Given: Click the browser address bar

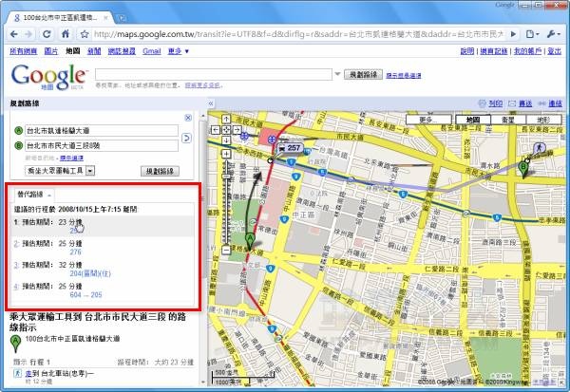Looking at the screenshot, I should [298, 34].
